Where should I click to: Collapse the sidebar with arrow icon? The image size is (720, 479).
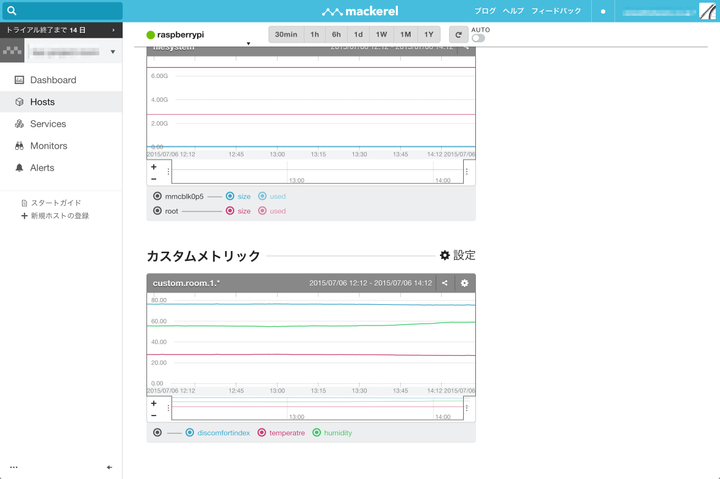(x=109, y=467)
